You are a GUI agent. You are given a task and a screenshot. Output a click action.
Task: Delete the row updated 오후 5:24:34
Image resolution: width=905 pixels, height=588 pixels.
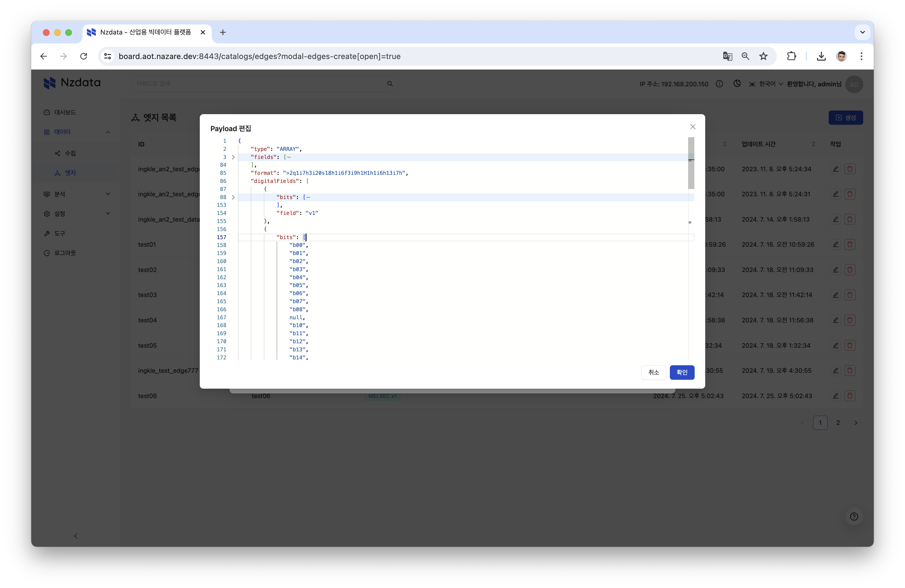pos(850,169)
